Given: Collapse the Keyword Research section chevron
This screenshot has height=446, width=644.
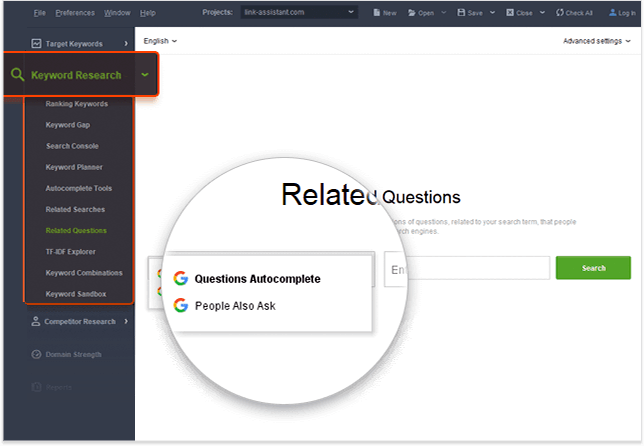Looking at the screenshot, I should pos(145,74).
